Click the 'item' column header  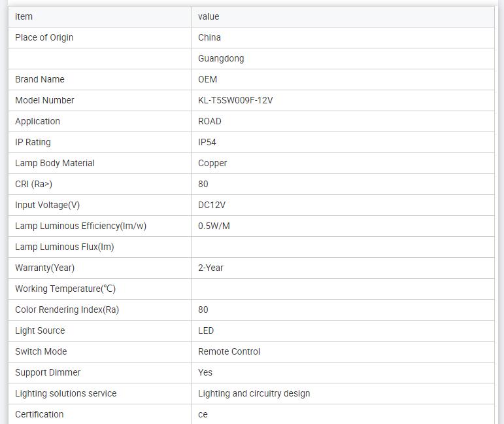pyautogui.click(x=24, y=16)
